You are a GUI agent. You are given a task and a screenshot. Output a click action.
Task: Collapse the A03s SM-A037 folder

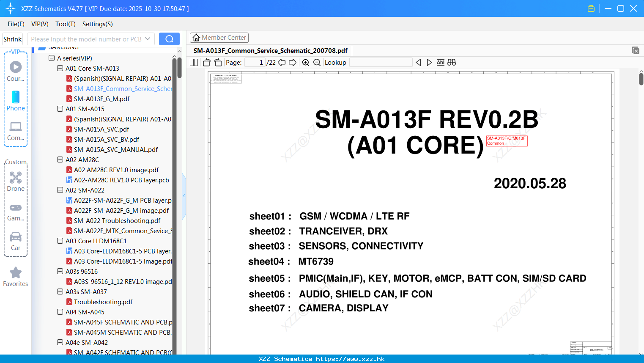[60, 291]
